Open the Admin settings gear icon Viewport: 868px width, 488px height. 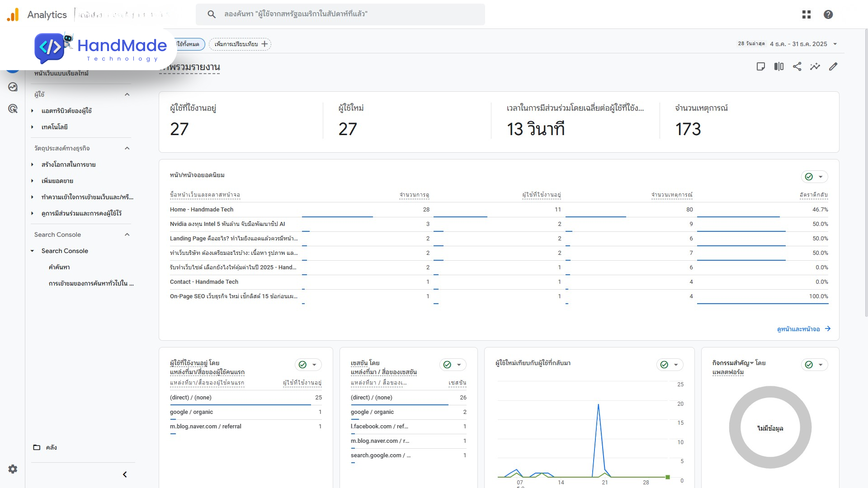[13, 469]
